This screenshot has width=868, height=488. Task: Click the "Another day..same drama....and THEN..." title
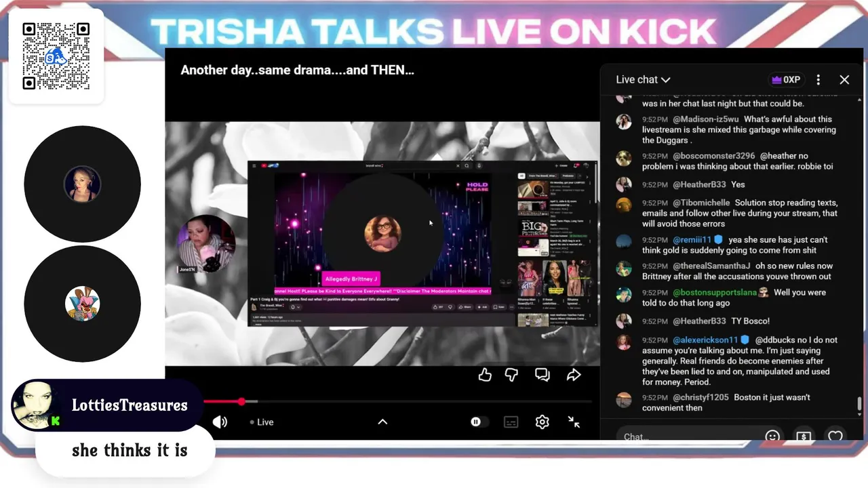(297, 70)
